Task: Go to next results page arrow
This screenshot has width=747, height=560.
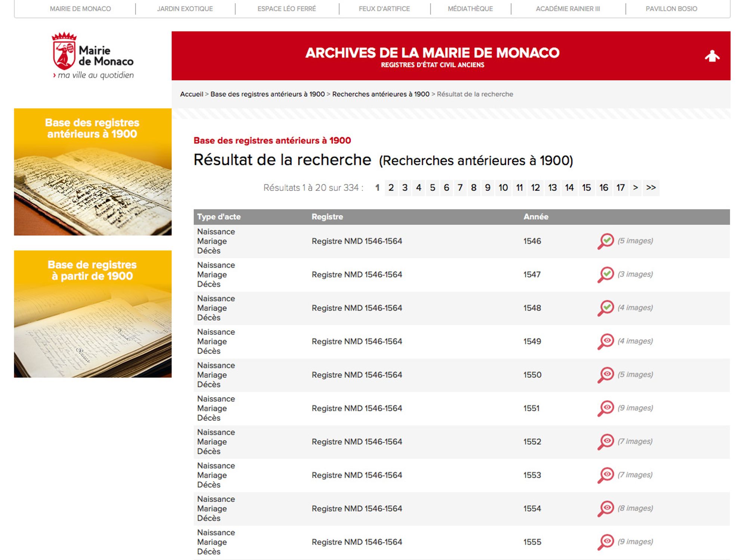Action: tap(635, 187)
